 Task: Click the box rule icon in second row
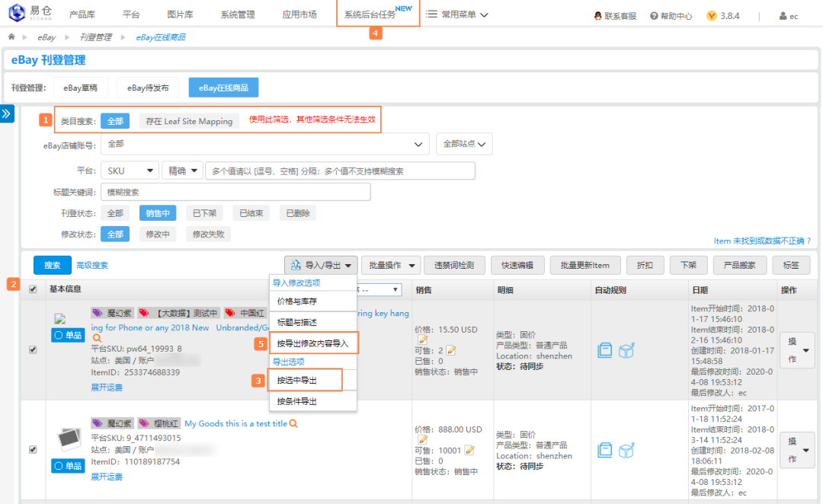[x=626, y=451]
